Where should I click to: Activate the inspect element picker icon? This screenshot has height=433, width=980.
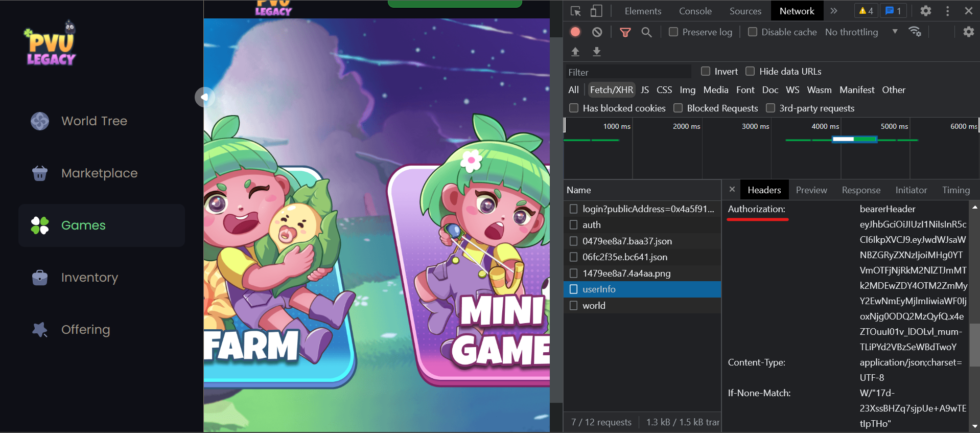coord(576,11)
